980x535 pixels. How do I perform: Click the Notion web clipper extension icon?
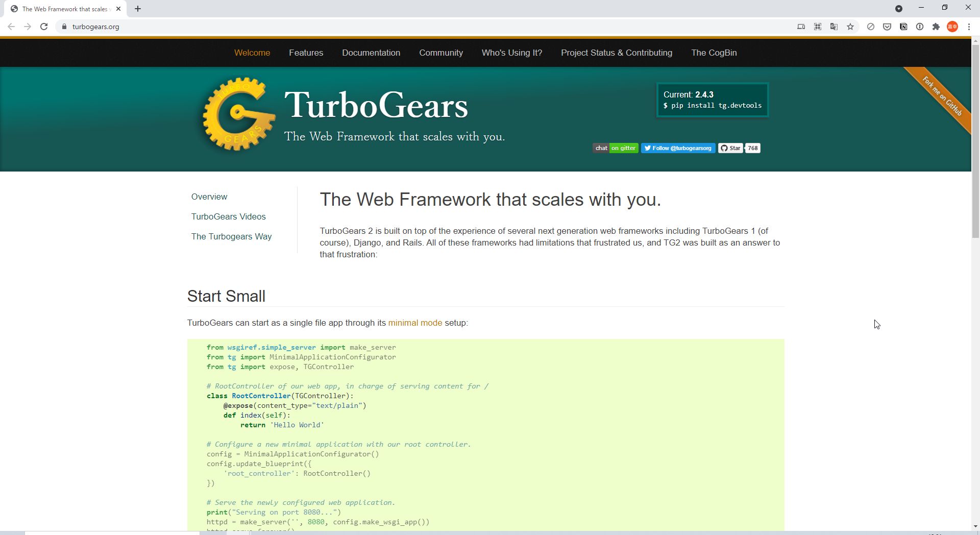tap(903, 27)
